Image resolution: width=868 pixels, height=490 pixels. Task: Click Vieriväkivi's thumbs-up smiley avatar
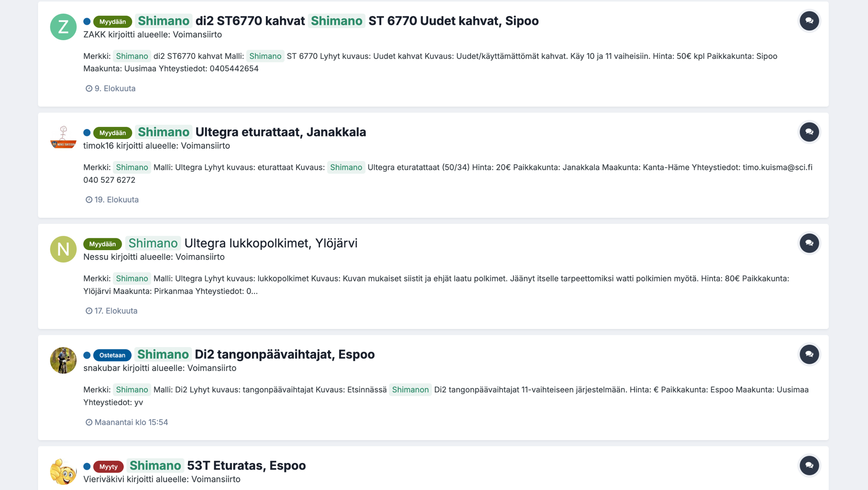pos(63,472)
